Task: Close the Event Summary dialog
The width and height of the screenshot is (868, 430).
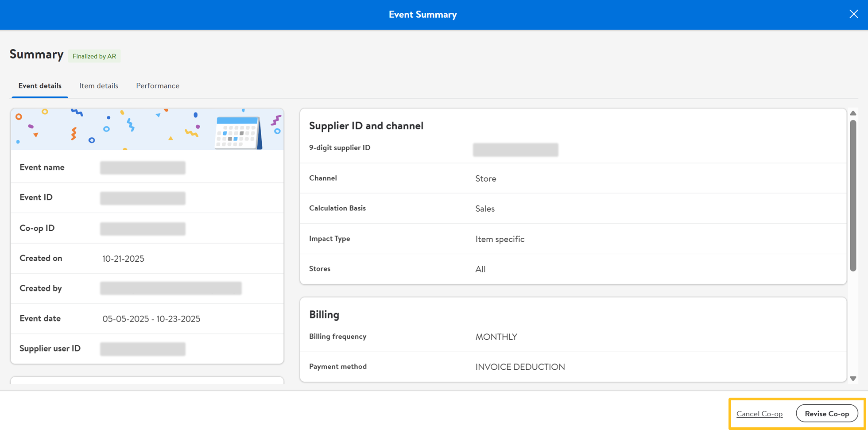Action: click(x=853, y=14)
